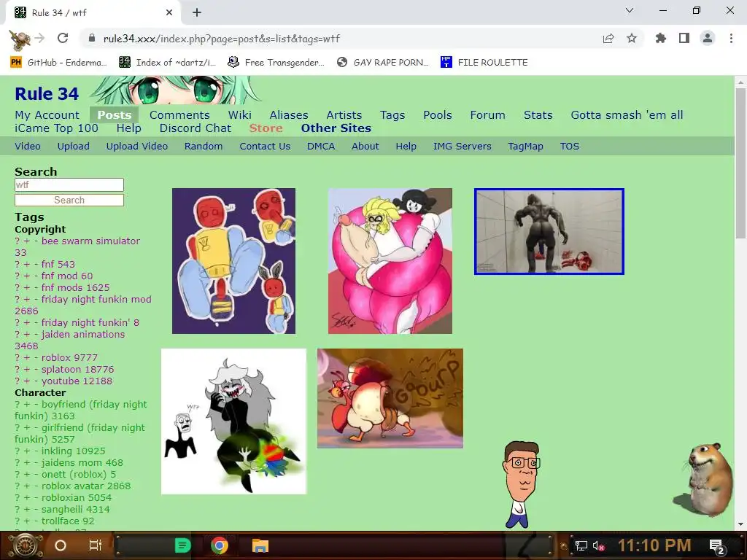This screenshot has height=560, width=747.
Task: Open the Pools page
Action: 438,114
